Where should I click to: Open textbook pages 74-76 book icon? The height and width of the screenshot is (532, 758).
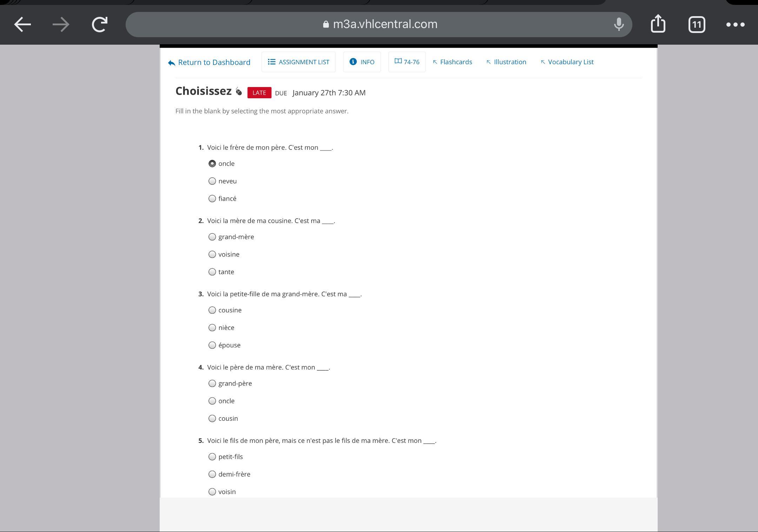[x=407, y=62]
